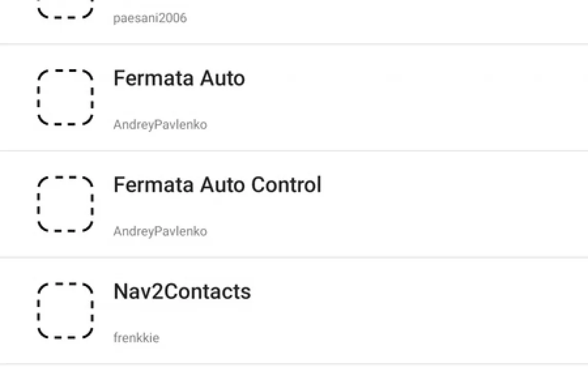Viewport: 588px width, 367px height.
Task: Select AndreyPavlenko under Fermata Auto
Action: (160, 125)
